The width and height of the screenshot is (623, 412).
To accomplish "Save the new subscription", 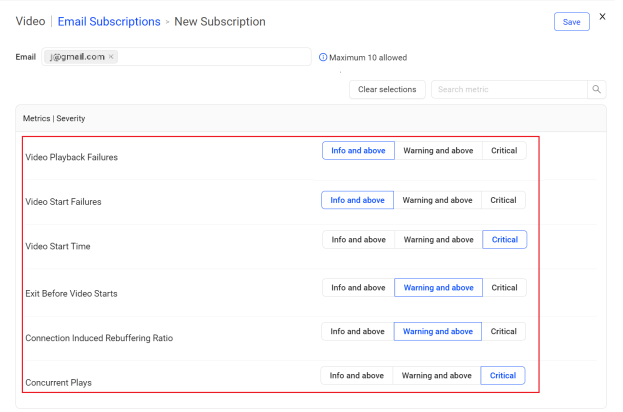I will click(571, 22).
